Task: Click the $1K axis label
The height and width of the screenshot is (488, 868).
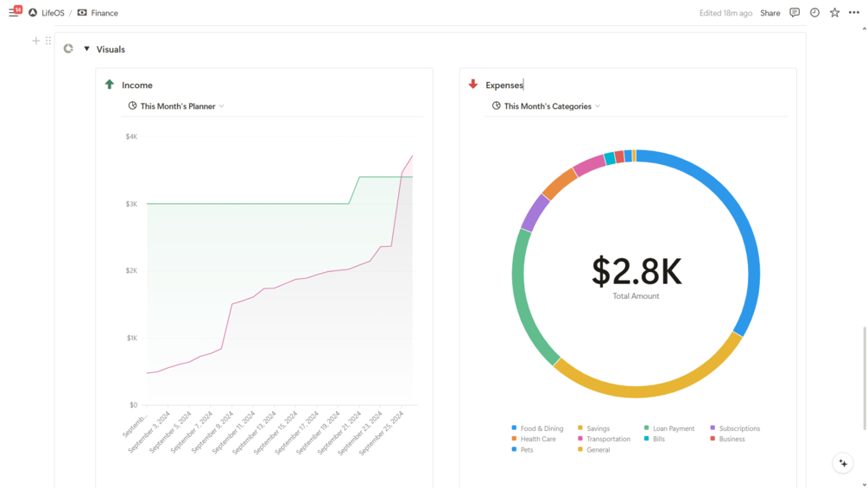Action: pyautogui.click(x=132, y=338)
